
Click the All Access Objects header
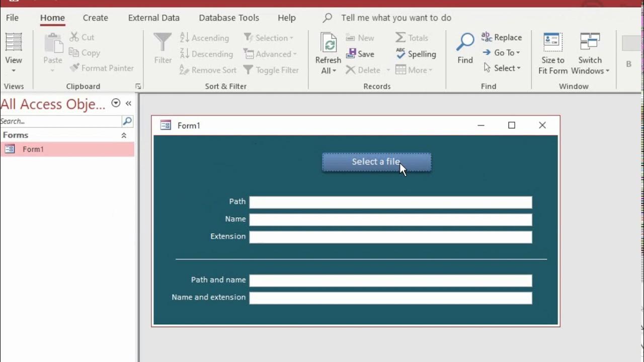click(x=53, y=104)
